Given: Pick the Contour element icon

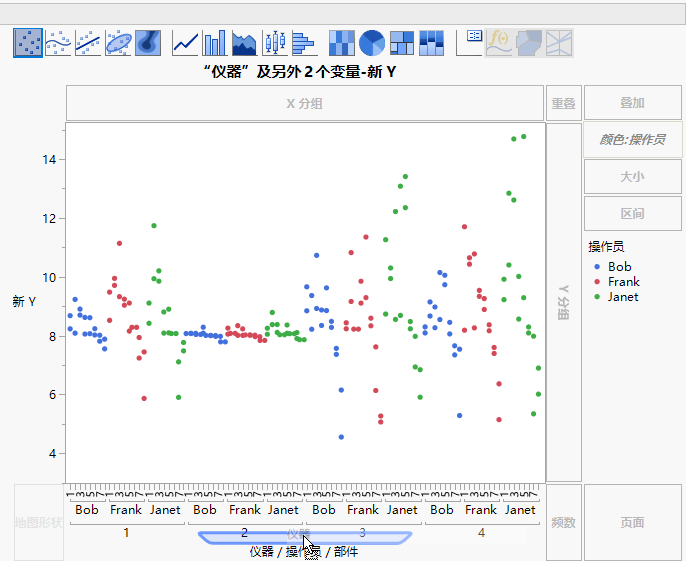Looking at the screenshot, I should [148, 42].
